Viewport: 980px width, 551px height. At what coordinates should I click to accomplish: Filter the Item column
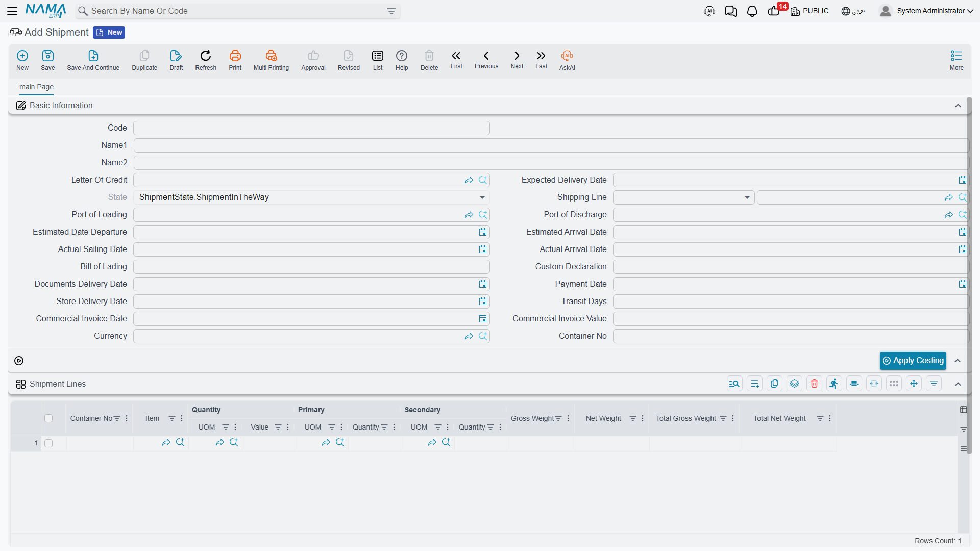tap(172, 418)
